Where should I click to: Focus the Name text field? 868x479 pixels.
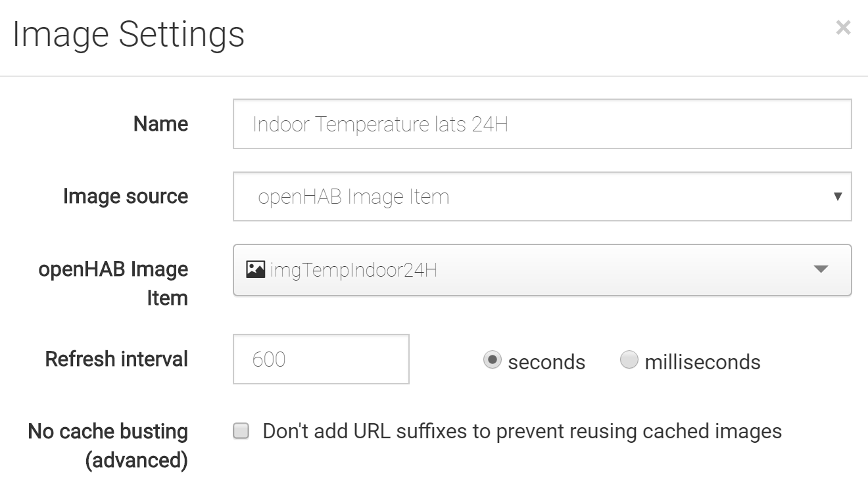tap(542, 124)
